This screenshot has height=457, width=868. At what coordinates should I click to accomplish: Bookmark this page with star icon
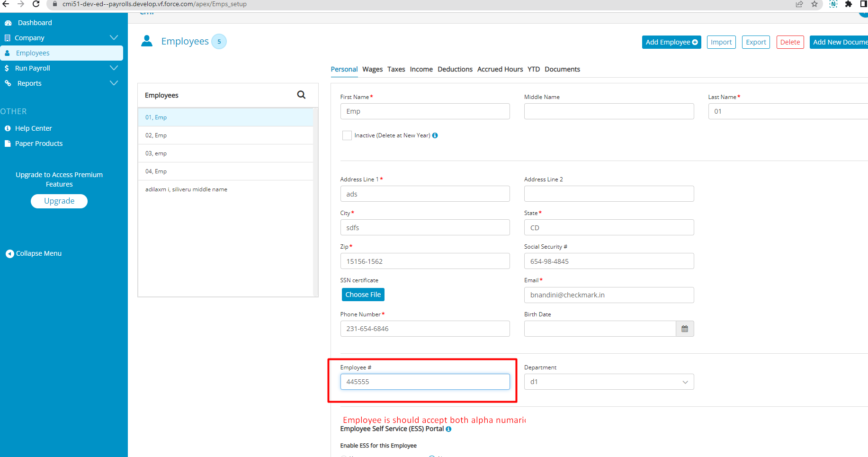click(814, 4)
